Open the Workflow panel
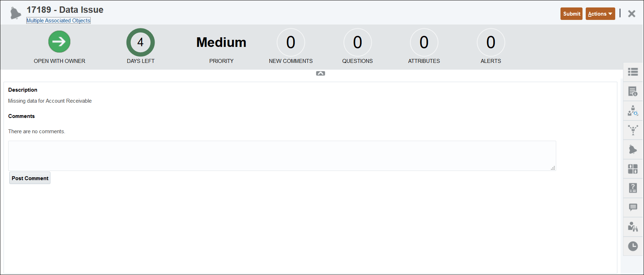Viewport: 644px width, 275px height. pyautogui.click(x=633, y=110)
